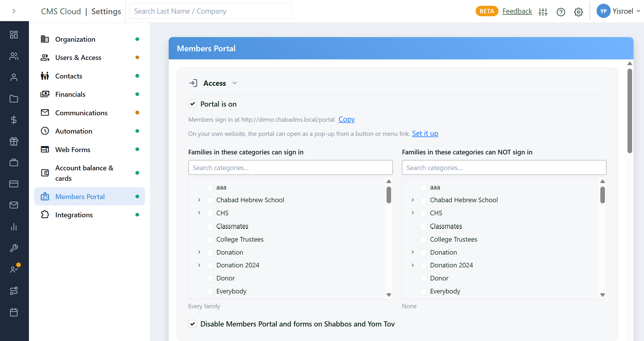Go to Web Forms settings
The height and width of the screenshot is (341, 644).
(90, 149)
